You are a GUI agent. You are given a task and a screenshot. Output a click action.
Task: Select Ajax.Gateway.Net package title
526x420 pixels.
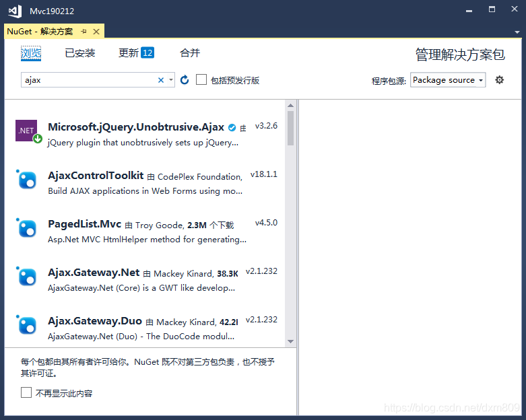point(94,272)
